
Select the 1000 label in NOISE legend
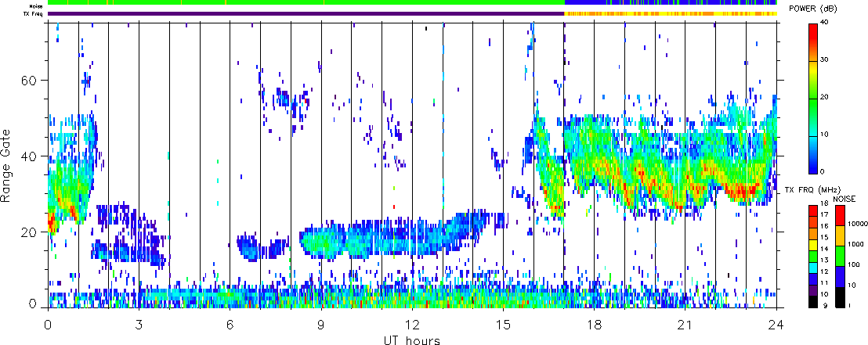tap(855, 244)
